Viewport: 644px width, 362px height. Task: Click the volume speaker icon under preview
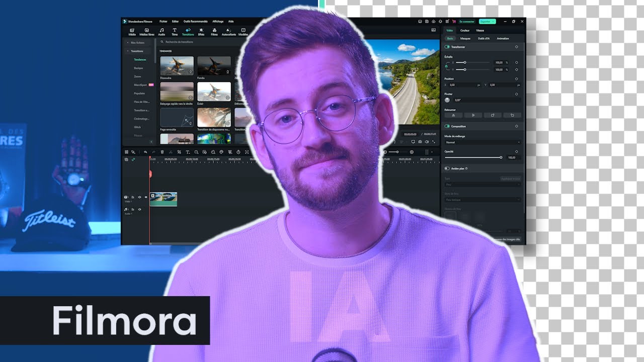[x=427, y=142]
